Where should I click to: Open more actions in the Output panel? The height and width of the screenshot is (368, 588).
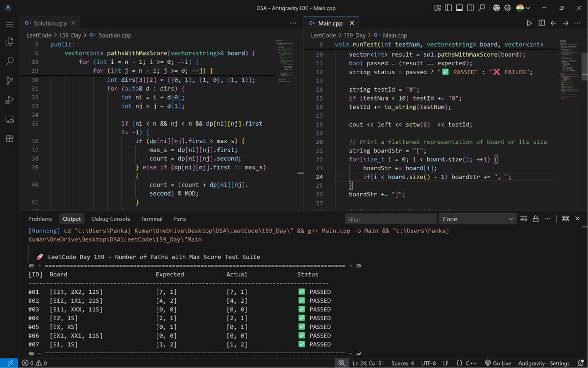[x=548, y=219]
